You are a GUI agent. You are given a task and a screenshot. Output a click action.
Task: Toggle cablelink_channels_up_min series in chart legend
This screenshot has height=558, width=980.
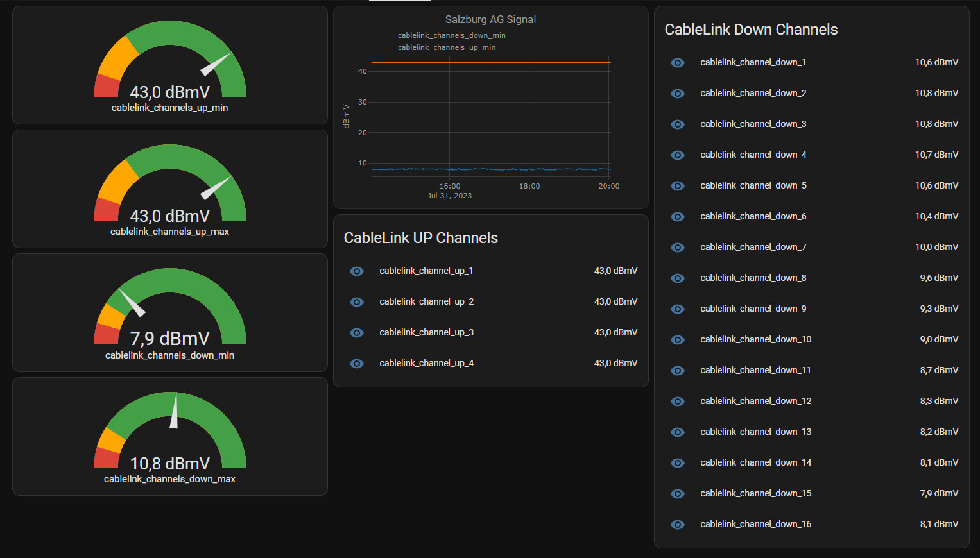point(446,47)
